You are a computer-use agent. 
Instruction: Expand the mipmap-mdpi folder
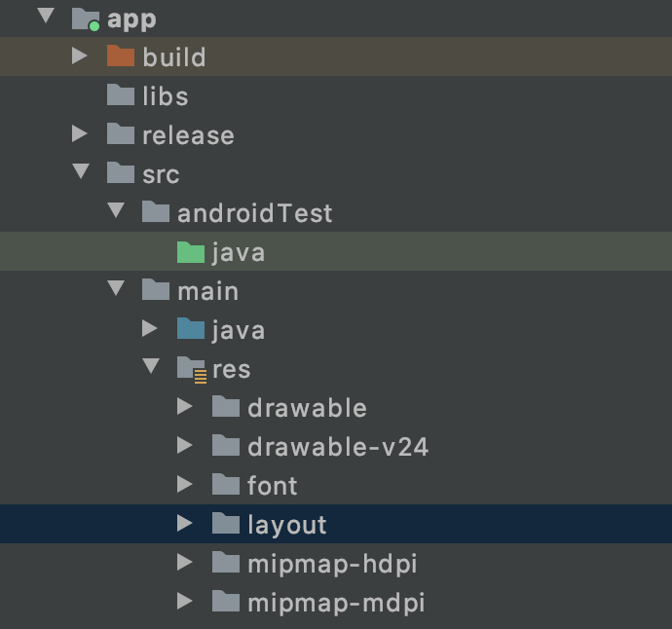(x=185, y=602)
